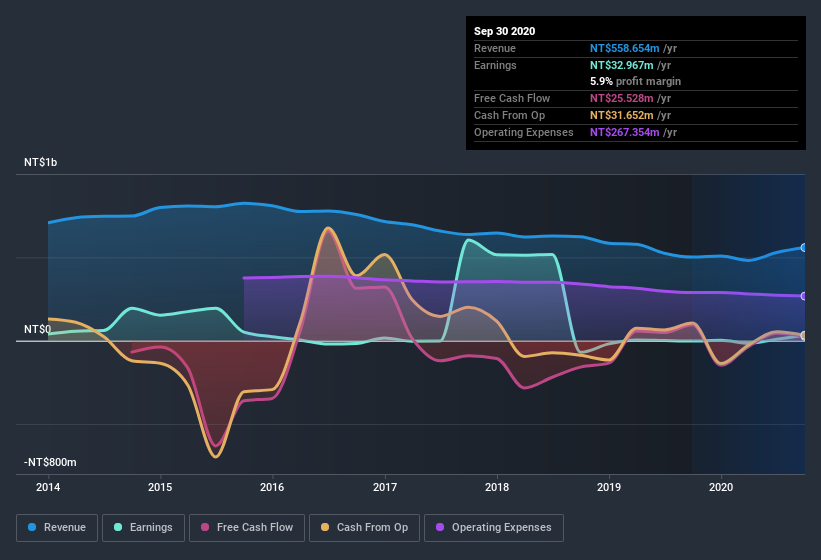This screenshot has height=560, width=821.
Task: Toggle the Cash From Op legend series
Action: tap(364, 528)
